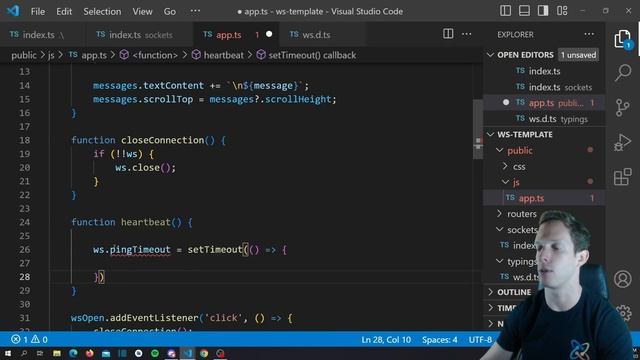Open Windows Start menu
Viewport: 640px width, 360px height.
click(x=7, y=353)
